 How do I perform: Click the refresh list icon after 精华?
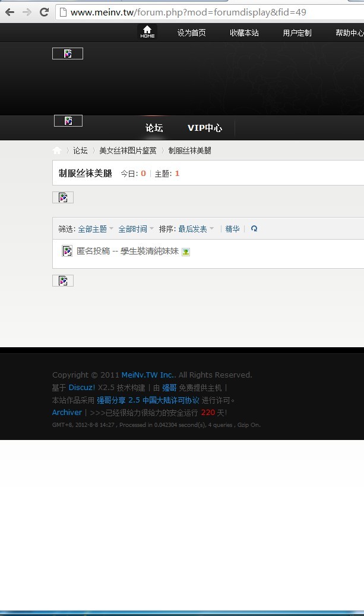tap(254, 229)
